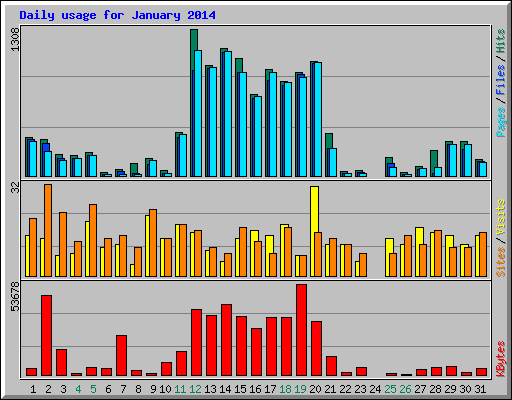Click the day 6 axis label
This screenshot has width=512, height=400.
click(x=108, y=389)
